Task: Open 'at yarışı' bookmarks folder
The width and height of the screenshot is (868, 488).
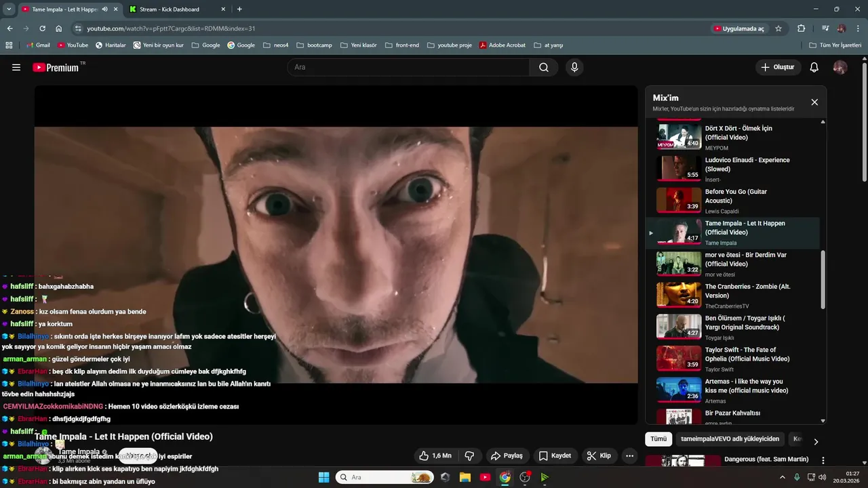Action: click(549, 45)
